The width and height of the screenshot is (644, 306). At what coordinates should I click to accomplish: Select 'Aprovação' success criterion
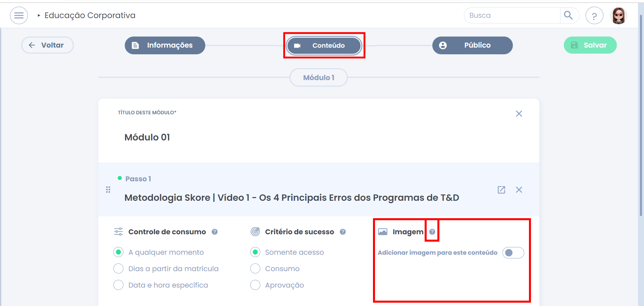255,285
